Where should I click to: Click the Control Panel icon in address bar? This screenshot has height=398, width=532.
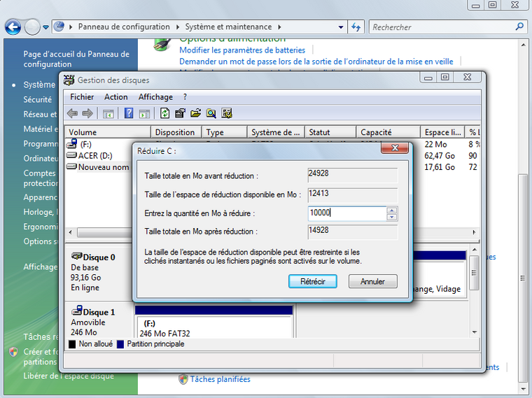tap(59, 27)
